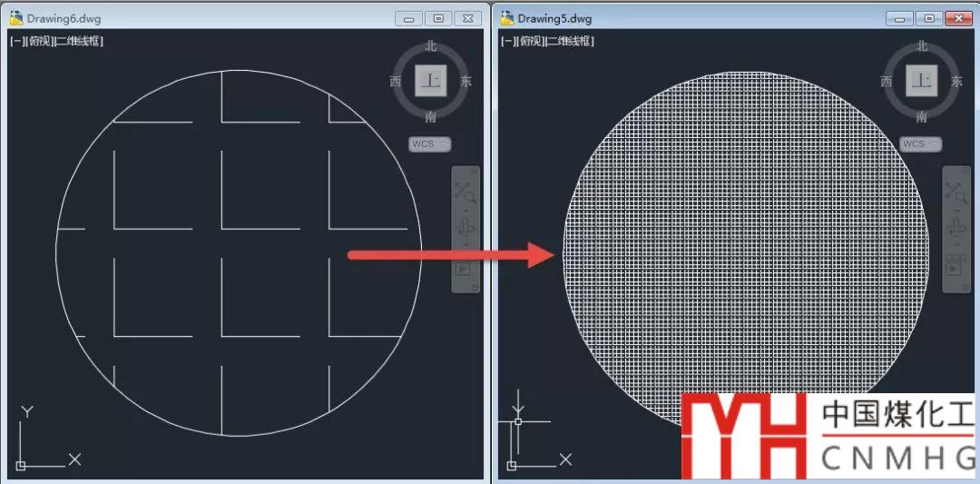Open the [-] viewport controls menu in Drawing5

tap(507, 42)
